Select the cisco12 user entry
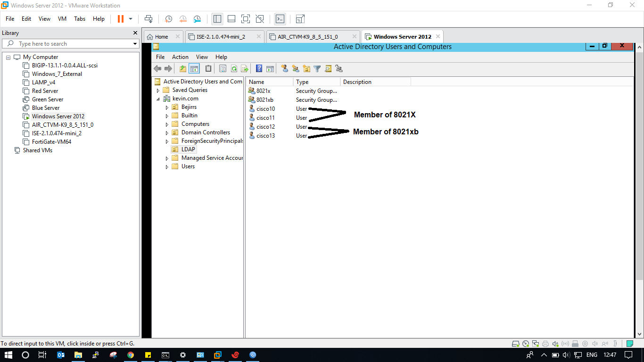The image size is (644, 362). click(x=265, y=127)
